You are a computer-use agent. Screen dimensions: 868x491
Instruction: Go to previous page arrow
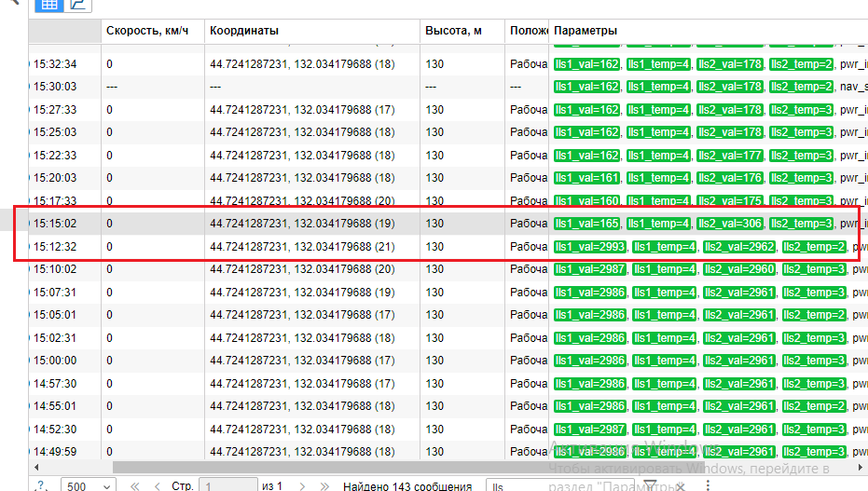(156, 485)
